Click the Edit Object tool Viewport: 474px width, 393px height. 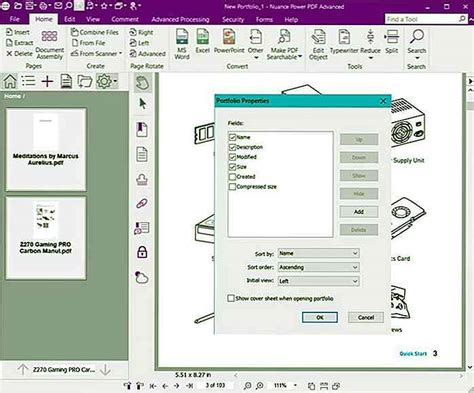[318, 44]
